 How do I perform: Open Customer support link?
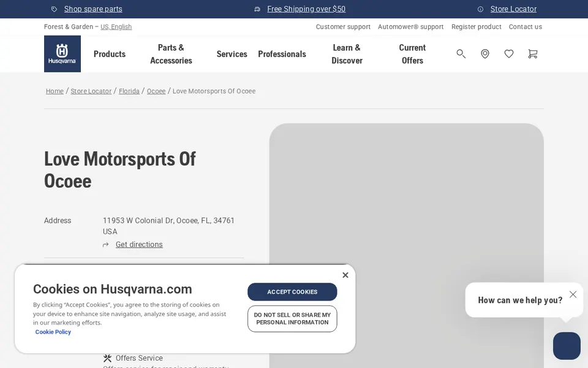343,26
